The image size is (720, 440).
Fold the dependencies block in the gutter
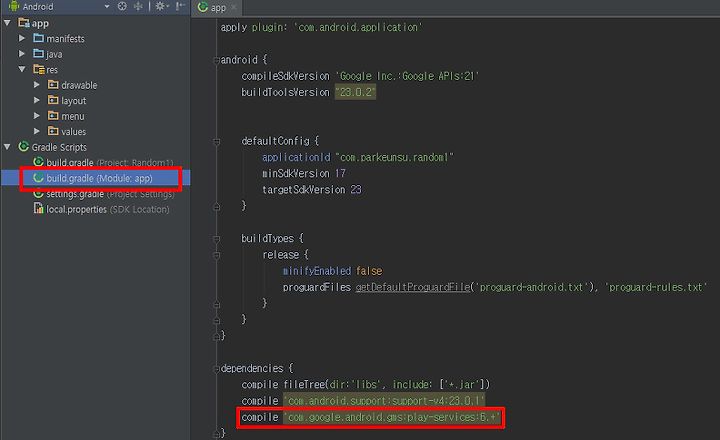(216, 369)
